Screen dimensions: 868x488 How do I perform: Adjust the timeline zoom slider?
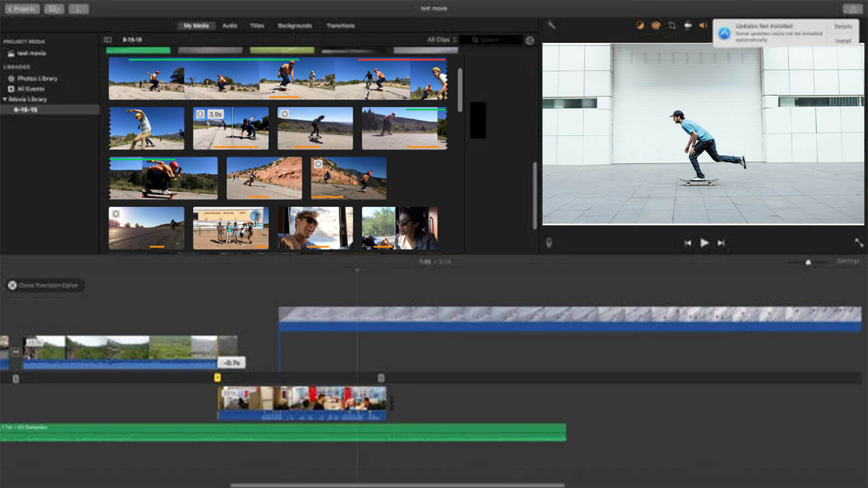pyautogui.click(x=808, y=262)
